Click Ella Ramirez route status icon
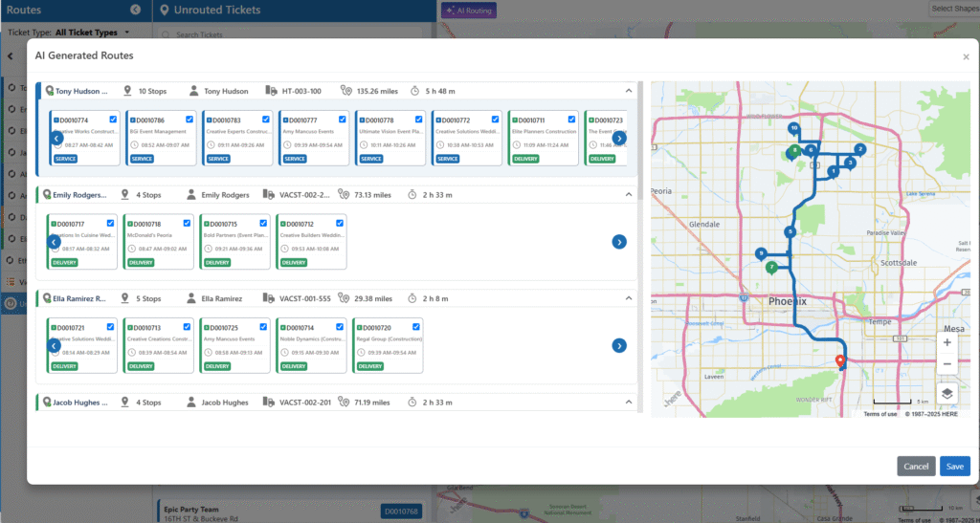 coord(47,298)
